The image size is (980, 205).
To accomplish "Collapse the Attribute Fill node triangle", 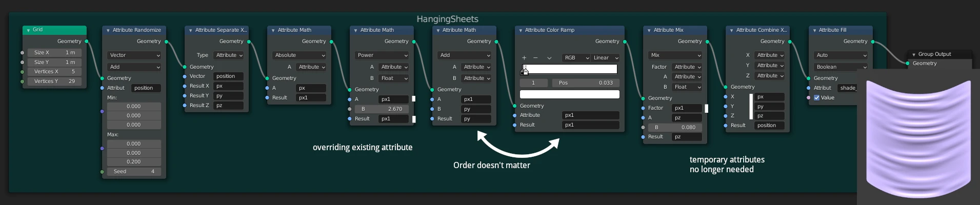I will coord(814,30).
